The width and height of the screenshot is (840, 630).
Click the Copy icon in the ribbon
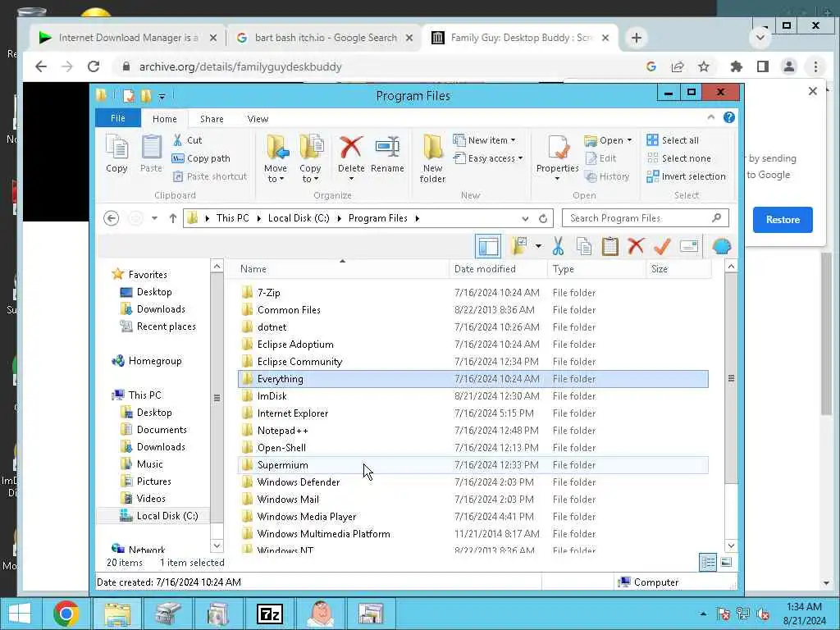click(116, 148)
